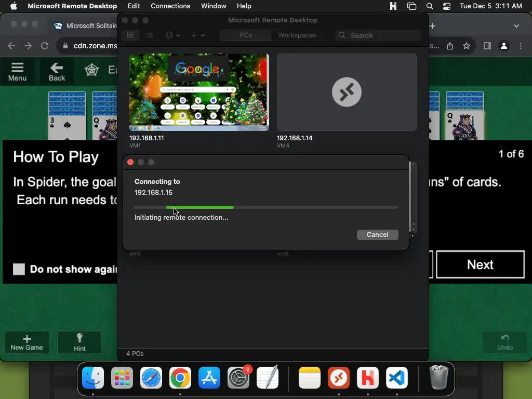Click the browser forward arrow in Chrome
This screenshot has height=399, width=532.
tap(28, 46)
